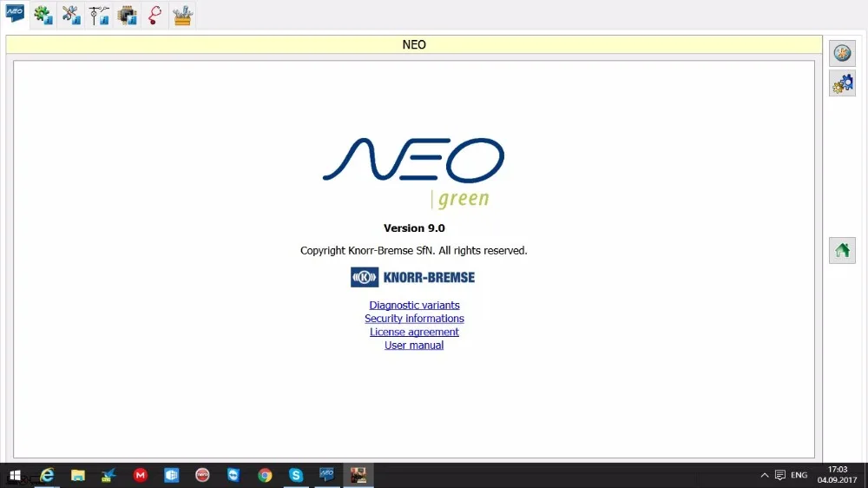Screen dimensions: 868x488
Task: Click the NEO title in yellow header
Action: pos(414,45)
